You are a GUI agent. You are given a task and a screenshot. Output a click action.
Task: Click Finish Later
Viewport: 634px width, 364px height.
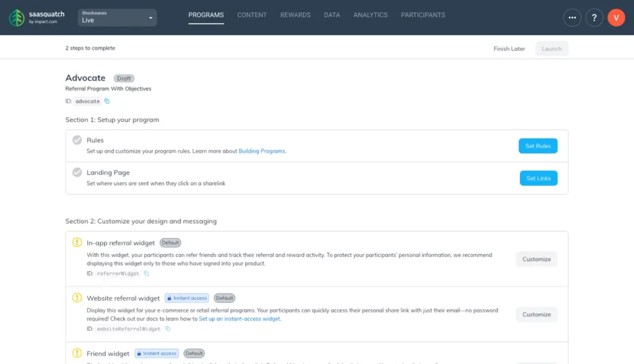pyautogui.click(x=509, y=49)
